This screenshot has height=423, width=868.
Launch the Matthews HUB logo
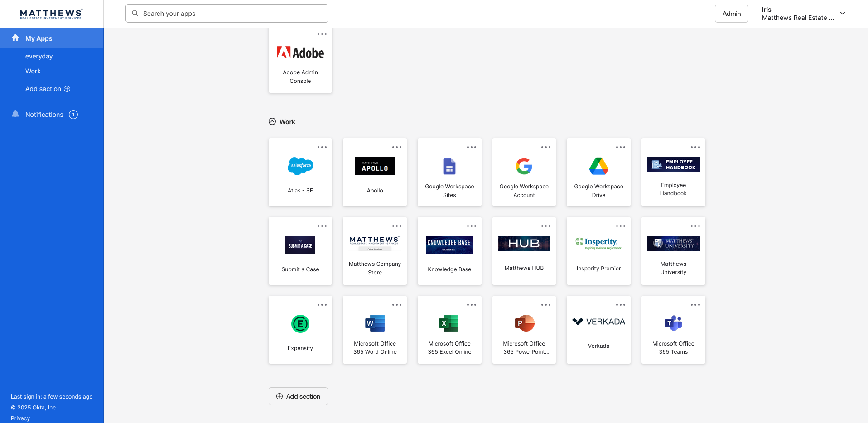pos(524,243)
